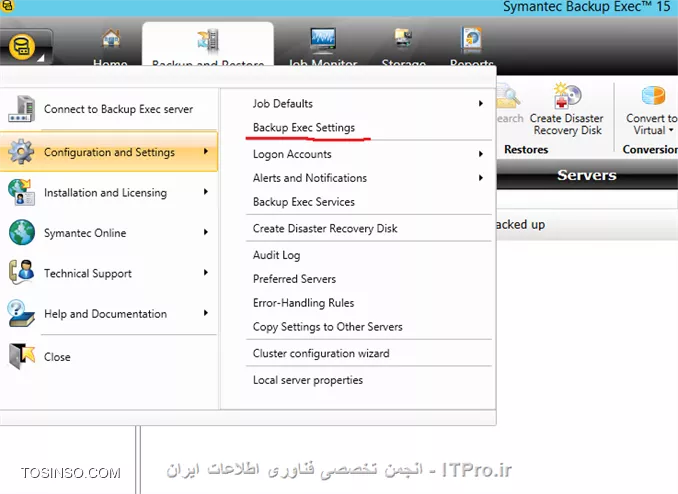Click the Configuration and Settings gear icon
The height and width of the screenshot is (494, 678).
coord(21,152)
